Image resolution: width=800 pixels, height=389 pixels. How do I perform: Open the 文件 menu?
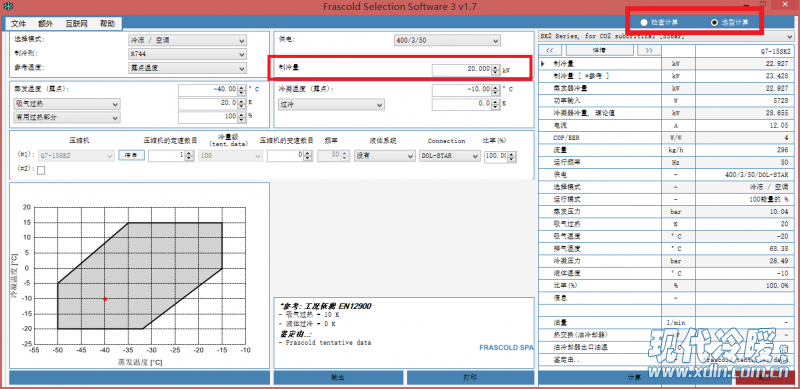[x=18, y=23]
